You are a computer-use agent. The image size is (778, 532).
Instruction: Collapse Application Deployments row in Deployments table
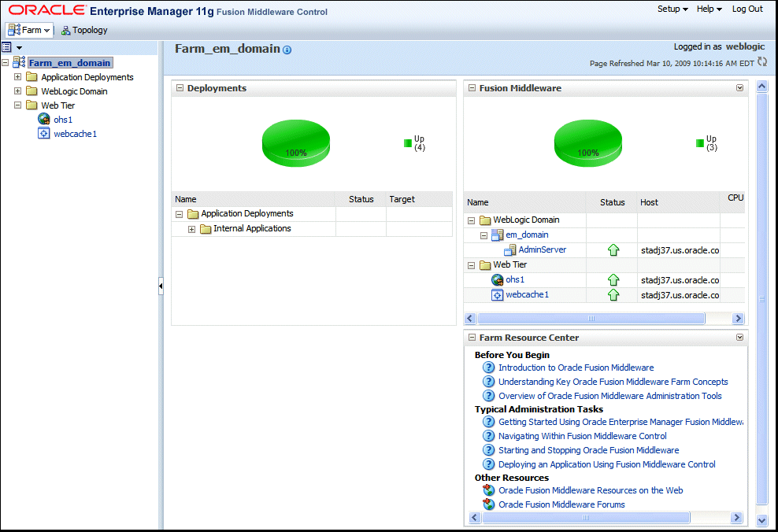coord(179,214)
